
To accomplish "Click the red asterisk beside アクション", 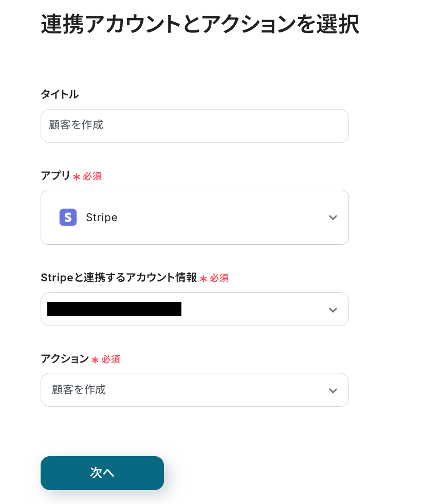I will [x=95, y=360].
